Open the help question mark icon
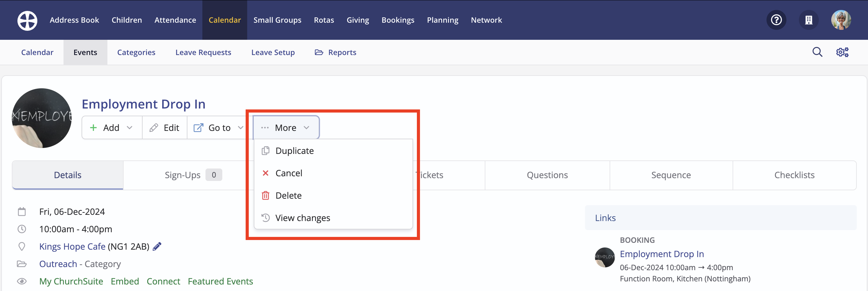The image size is (868, 291). click(x=776, y=20)
